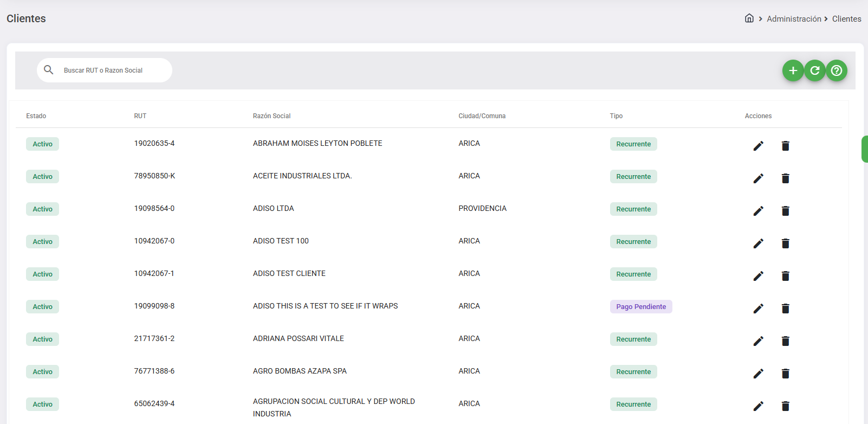Sort by the Estado column header
Viewport: 868px width, 424px height.
coord(36,116)
